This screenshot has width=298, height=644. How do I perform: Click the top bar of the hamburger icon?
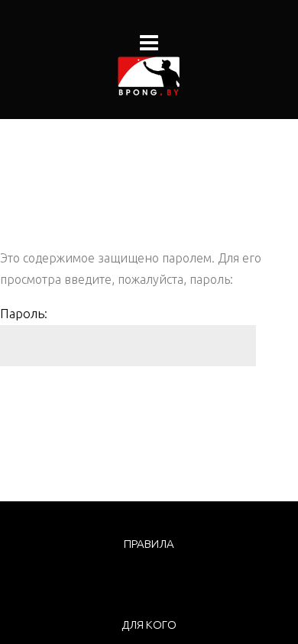coord(149,37)
